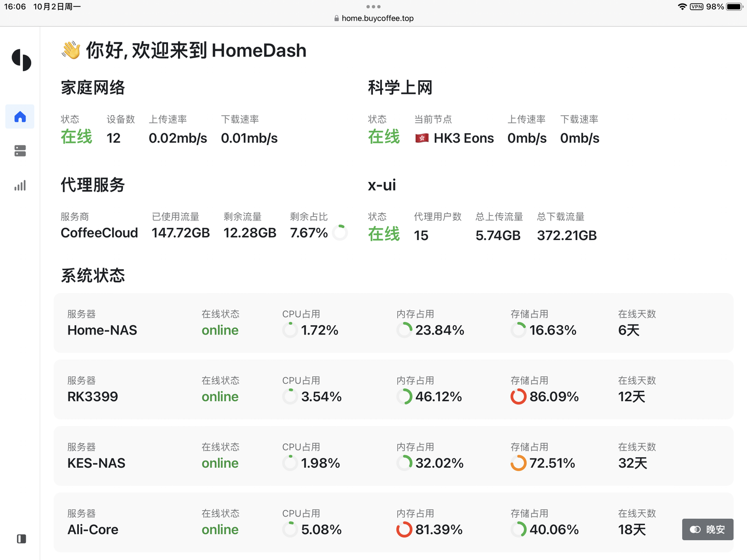Tap the clock 16:06 in the status bar
This screenshot has height=560, width=747.
[x=14, y=7]
